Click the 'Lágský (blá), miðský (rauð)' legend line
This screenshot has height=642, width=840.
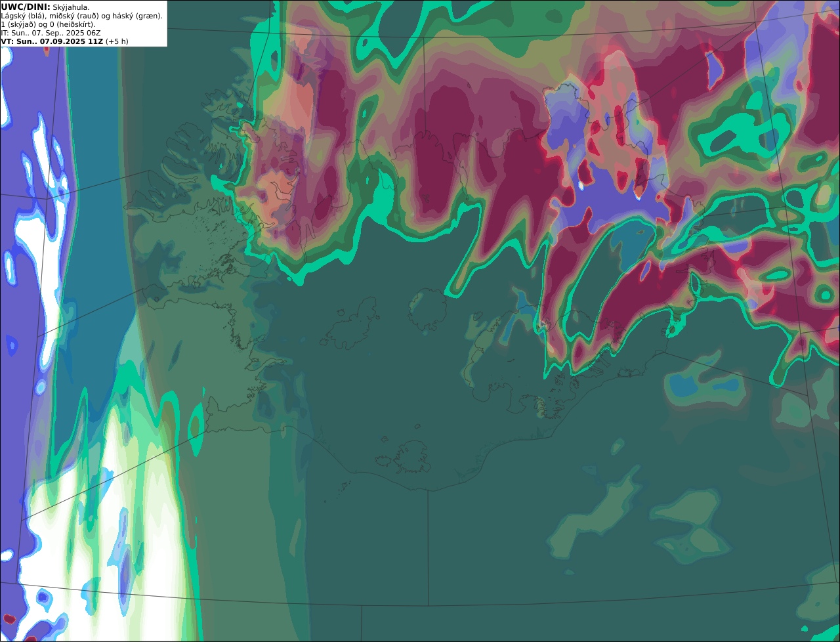tap(82, 16)
